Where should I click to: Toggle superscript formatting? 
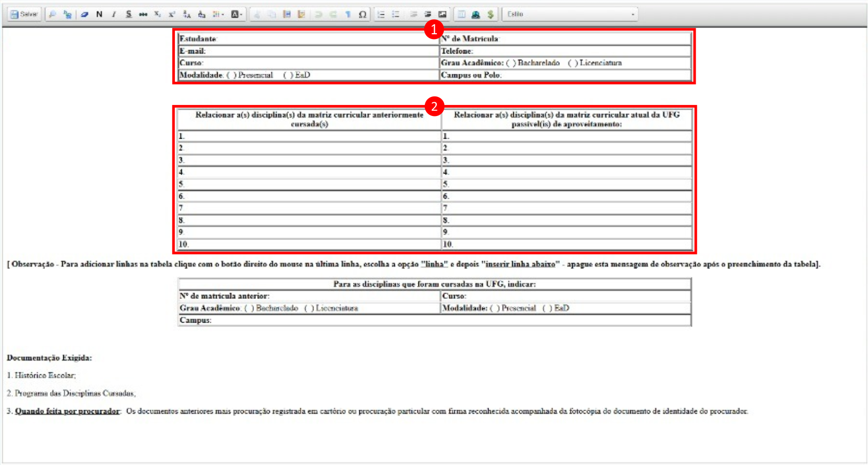172,14
